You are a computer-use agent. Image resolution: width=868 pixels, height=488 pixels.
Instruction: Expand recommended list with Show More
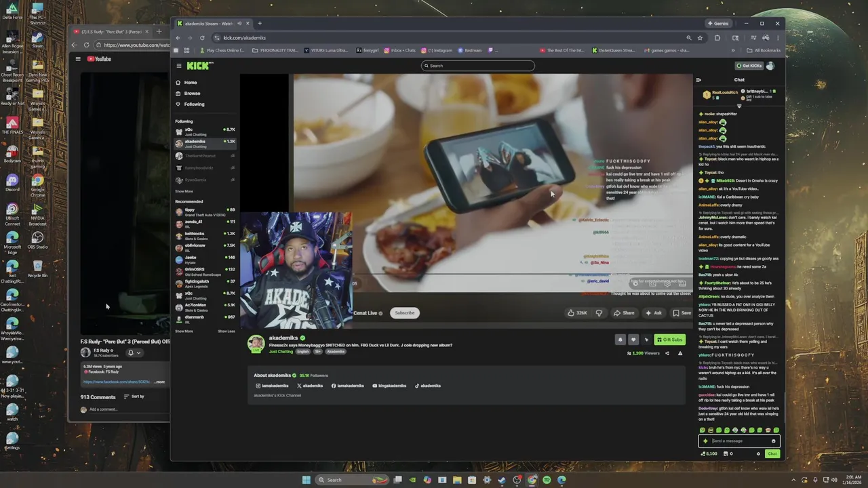[184, 331]
